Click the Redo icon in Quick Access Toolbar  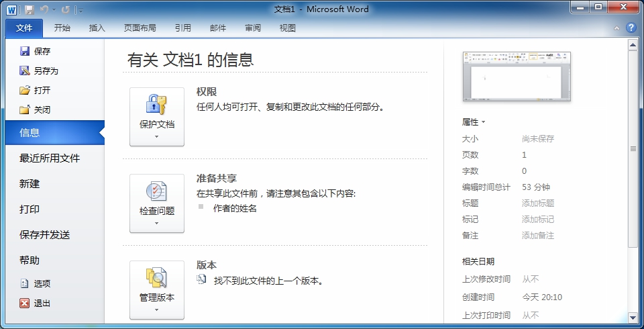click(x=66, y=9)
